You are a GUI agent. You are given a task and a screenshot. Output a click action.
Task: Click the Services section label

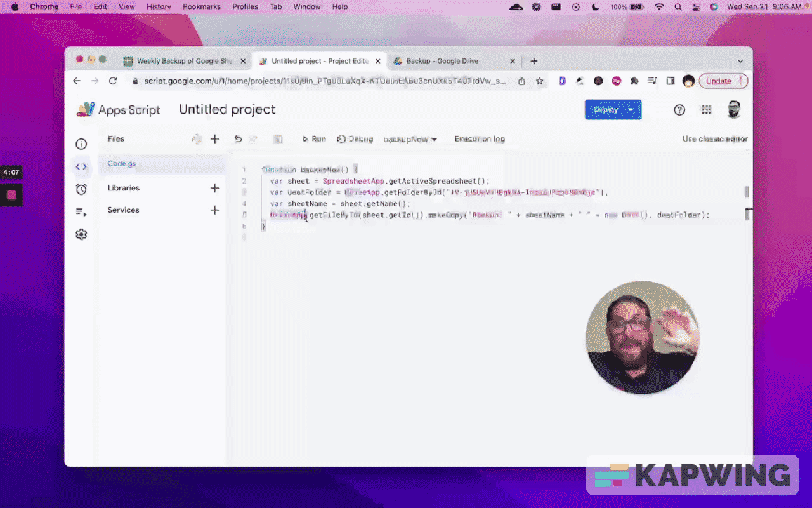[123, 210]
